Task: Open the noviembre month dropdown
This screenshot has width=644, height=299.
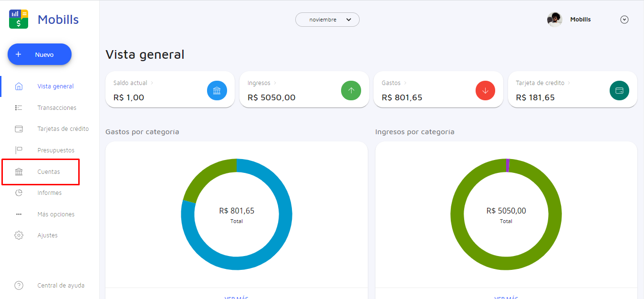Action: (x=327, y=20)
